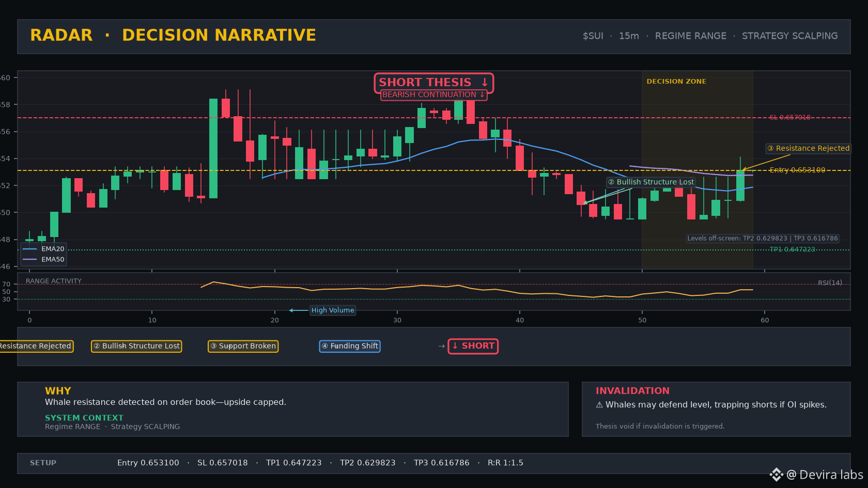Click the Entry 0.653100 label on the chart line
This screenshot has width=868, height=488.
point(797,170)
